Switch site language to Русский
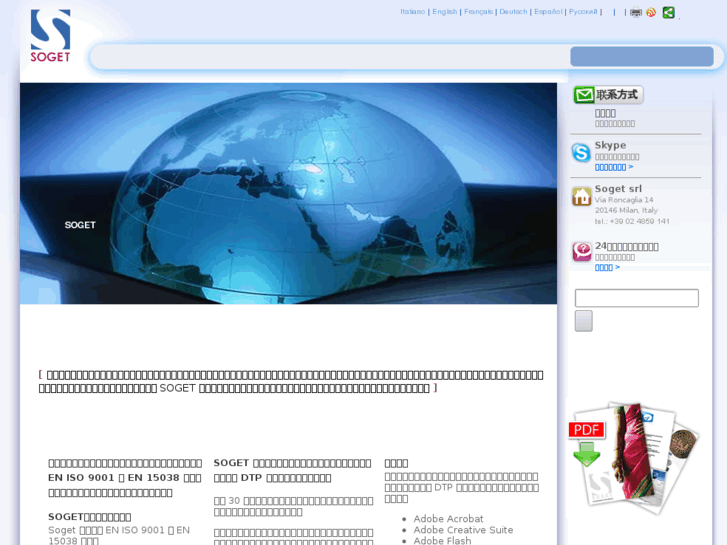The image size is (727, 545). pos(583,12)
